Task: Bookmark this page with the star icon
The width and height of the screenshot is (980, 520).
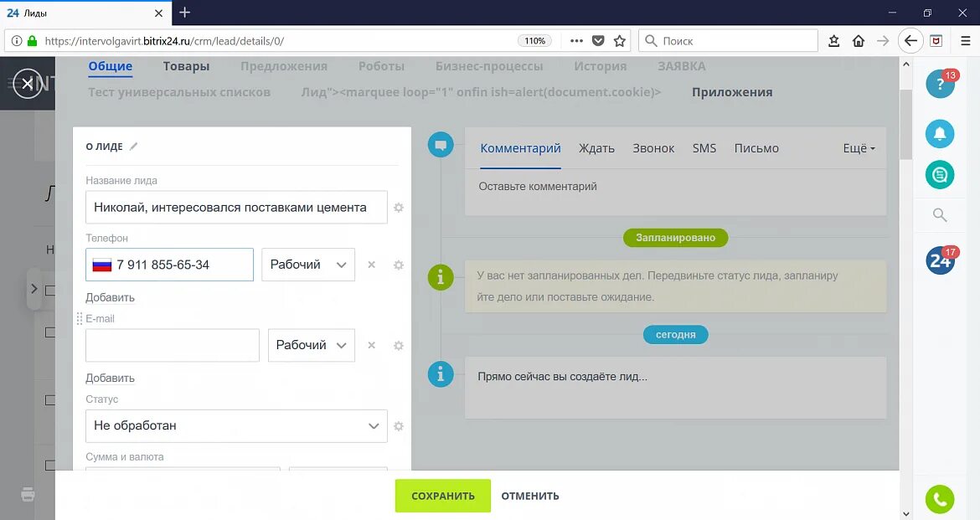Action: pyautogui.click(x=619, y=41)
